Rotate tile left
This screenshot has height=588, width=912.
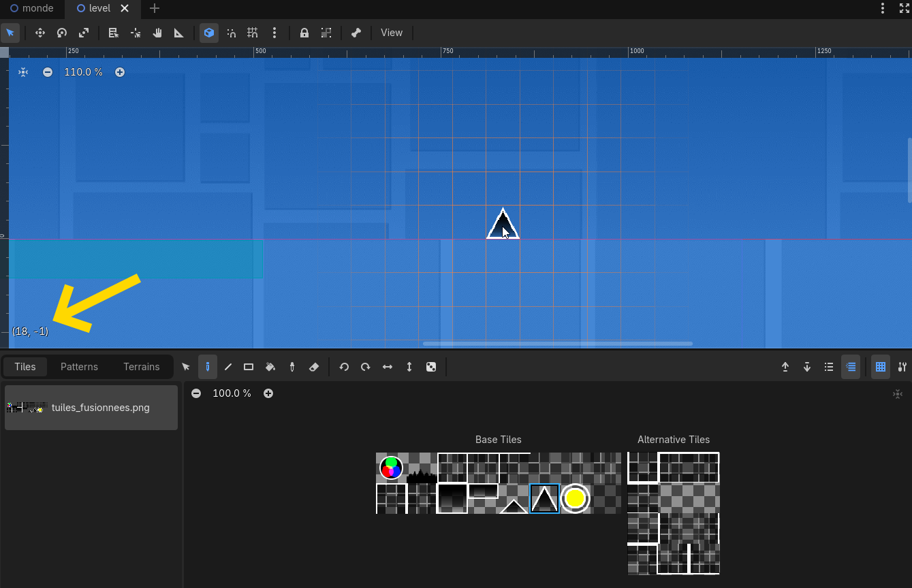[344, 367]
